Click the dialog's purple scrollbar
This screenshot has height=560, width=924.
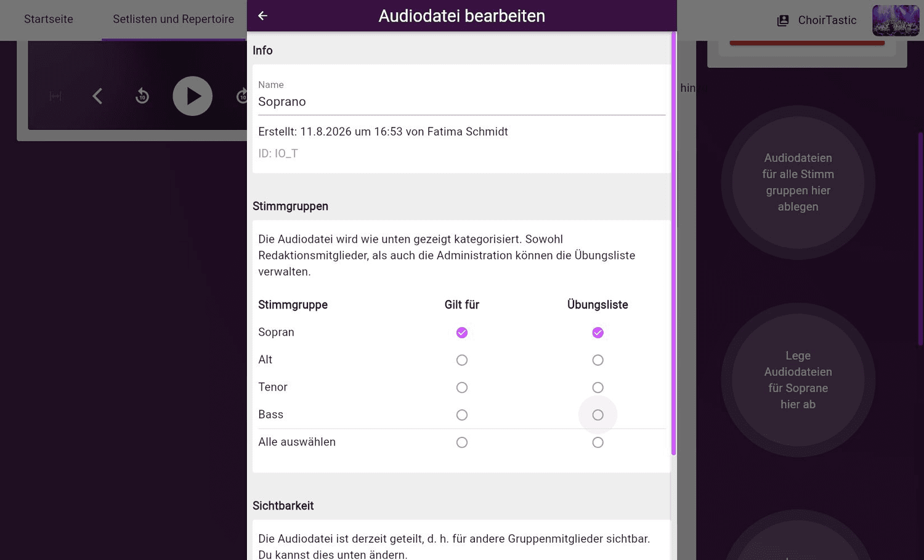(674, 243)
